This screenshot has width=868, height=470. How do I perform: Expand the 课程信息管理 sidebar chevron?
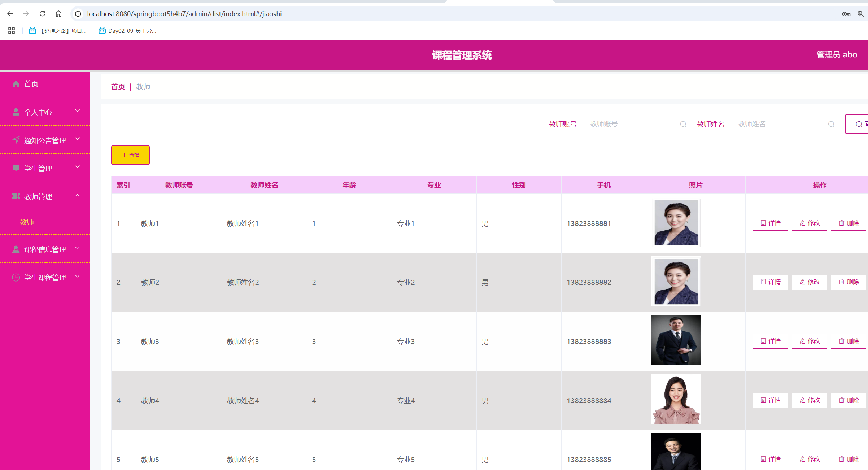[x=77, y=248]
